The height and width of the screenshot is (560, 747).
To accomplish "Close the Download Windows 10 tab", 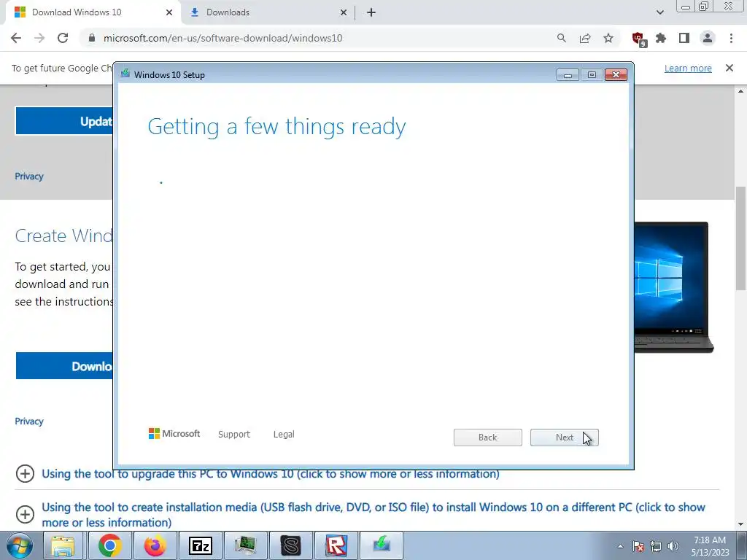I will [x=169, y=12].
